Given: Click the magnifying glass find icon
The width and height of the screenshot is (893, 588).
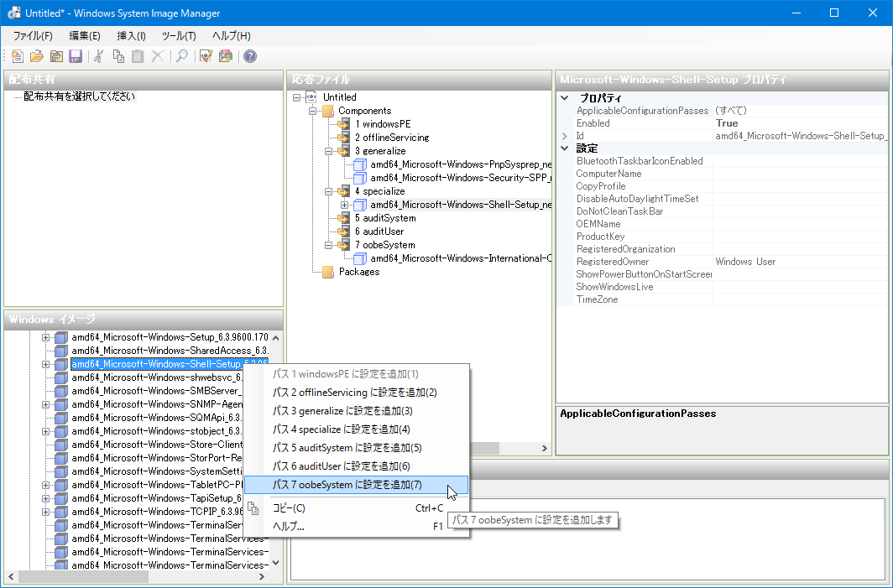Looking at the screenshot, I should 182,56.
